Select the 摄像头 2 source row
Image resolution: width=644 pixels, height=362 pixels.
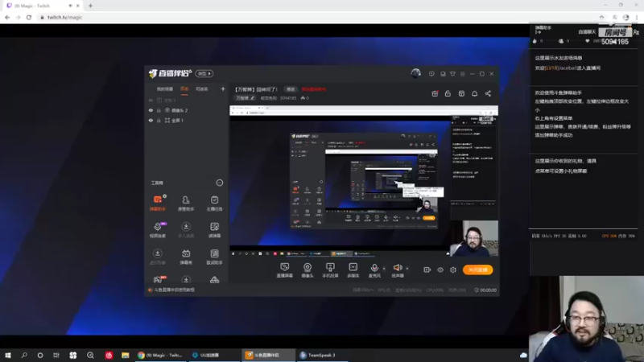[187, 110]
